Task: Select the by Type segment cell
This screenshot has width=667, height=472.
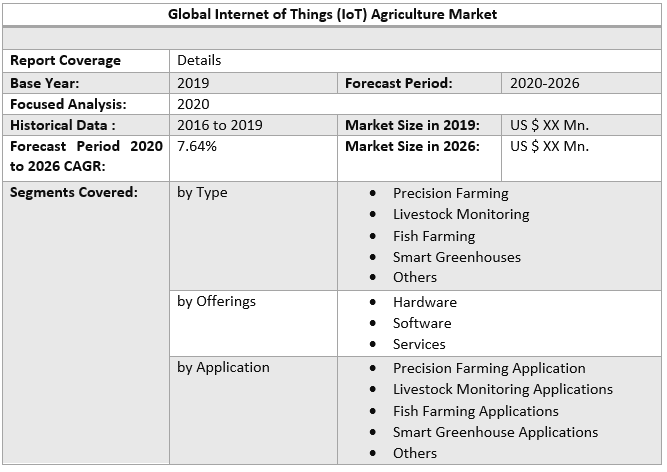Action: click(x=202, y=192)
